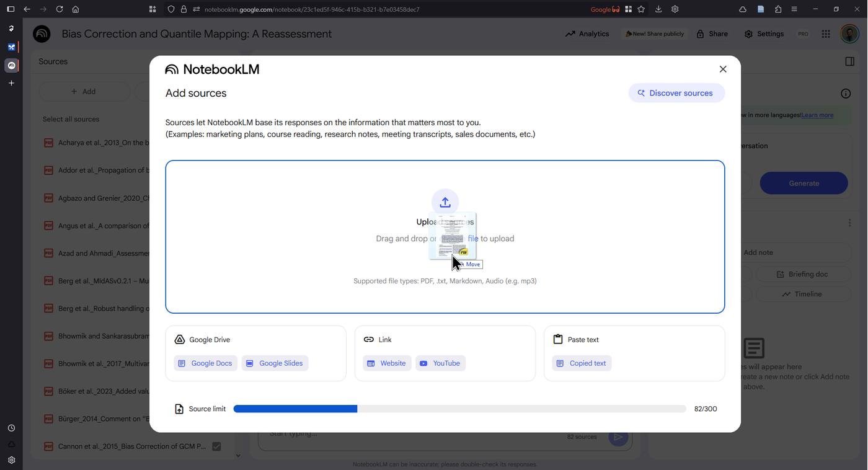Add a Website link source
Viewport: 868px width, 470px height.
[x=386, y=363]
